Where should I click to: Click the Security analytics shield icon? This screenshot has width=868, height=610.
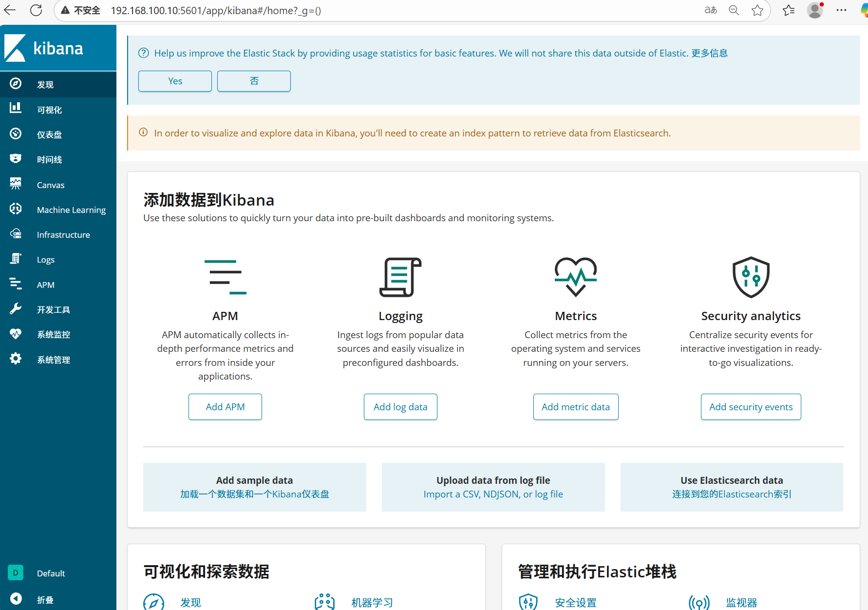(751, 277)
